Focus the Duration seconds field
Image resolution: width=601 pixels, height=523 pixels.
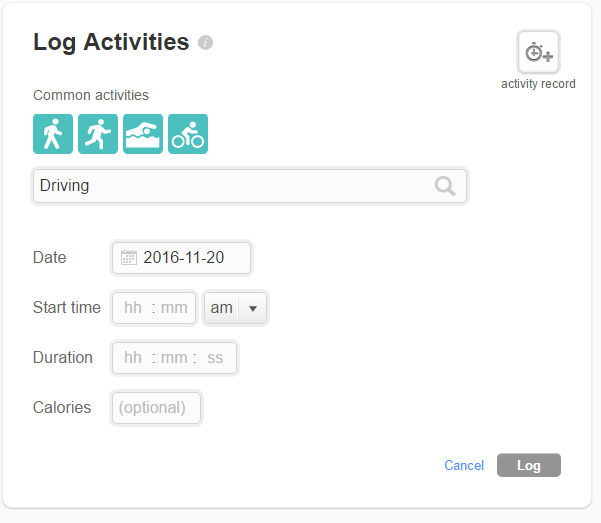pos(215,358)
